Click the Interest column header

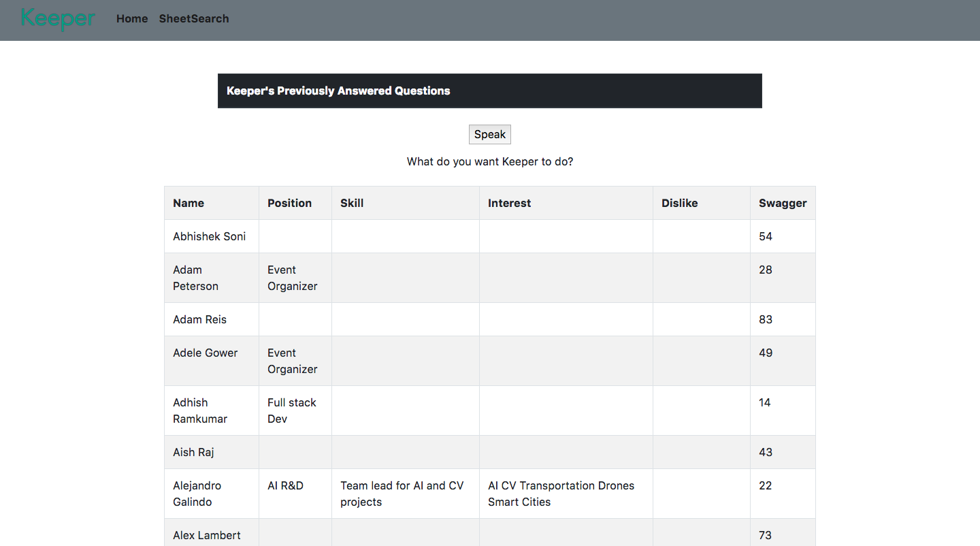point(566,203)
